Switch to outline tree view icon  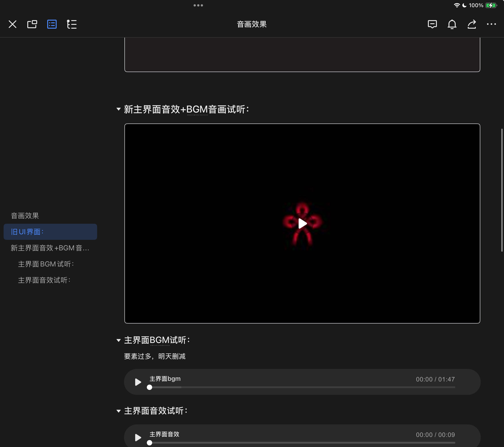coord(72,24)
